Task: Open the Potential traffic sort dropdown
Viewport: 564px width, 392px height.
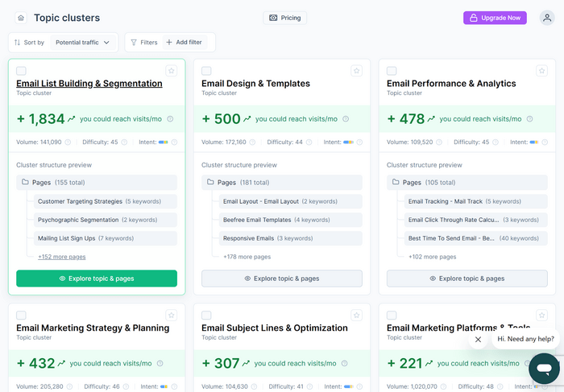Action: [x=83, y=43]
